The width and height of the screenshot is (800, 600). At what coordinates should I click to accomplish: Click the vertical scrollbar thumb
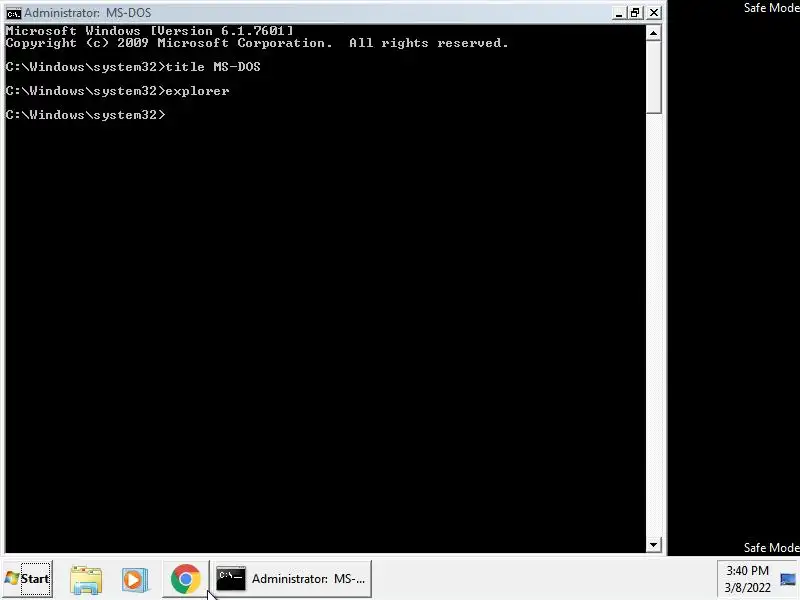coord(654,78)
